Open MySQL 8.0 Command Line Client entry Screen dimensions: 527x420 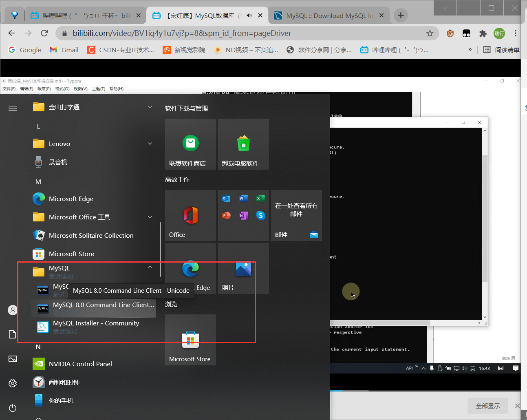tap(93, 308)
